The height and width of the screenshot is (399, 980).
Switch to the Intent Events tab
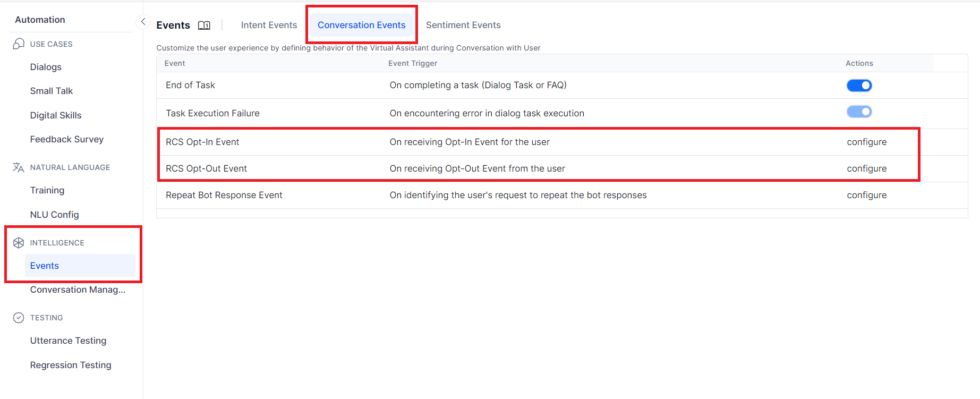pos(269,25)
